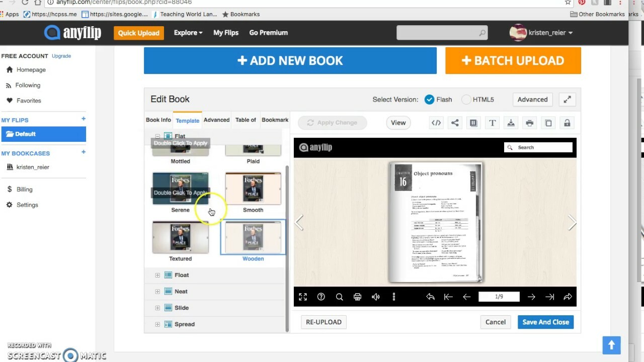Select the Textured template thumbnail
Image resolution: width=644 pixels, height=362 pixels.
coord(180,237)
